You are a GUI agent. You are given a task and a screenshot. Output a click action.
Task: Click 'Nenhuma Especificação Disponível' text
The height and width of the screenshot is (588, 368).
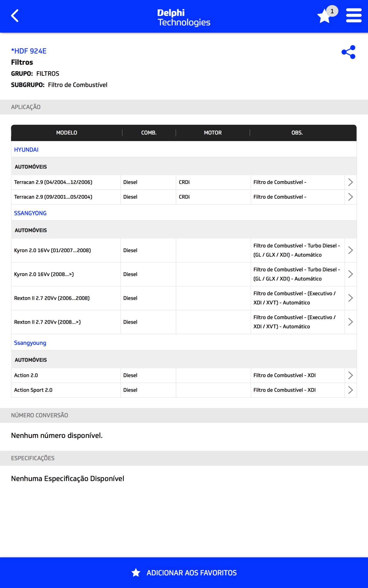click(68, 479)
